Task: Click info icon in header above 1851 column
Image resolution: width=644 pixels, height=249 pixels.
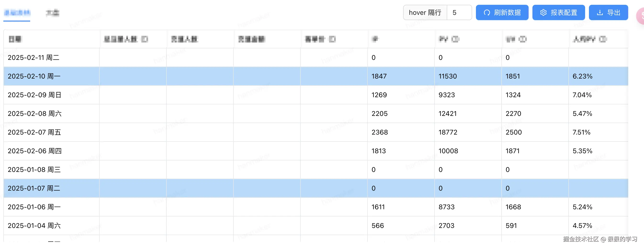Action: point(522,39)
